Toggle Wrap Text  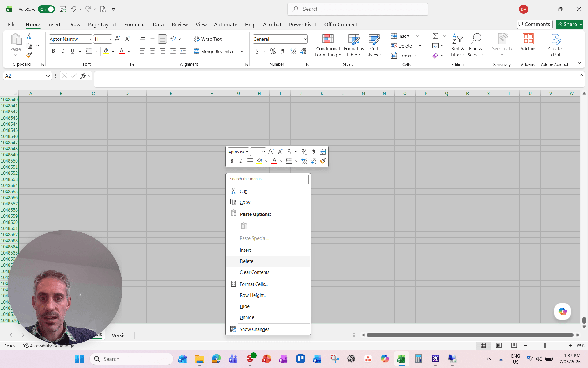[208, 39]
